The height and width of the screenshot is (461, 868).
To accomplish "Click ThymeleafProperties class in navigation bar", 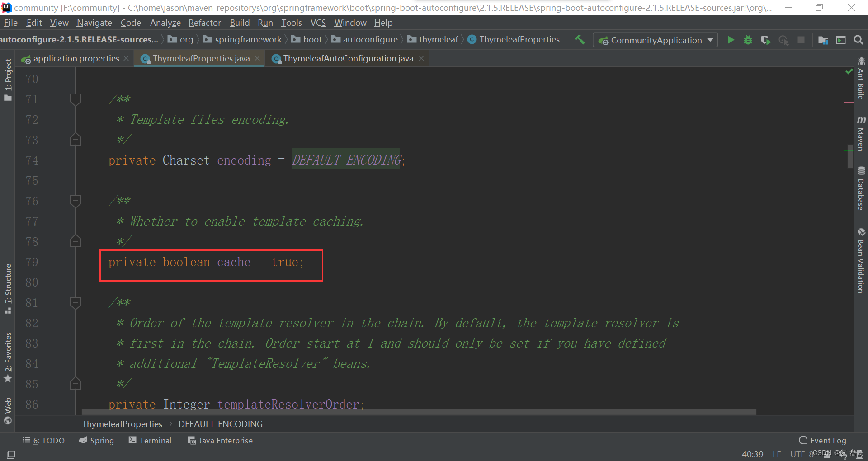I will [x=514, y=40].
